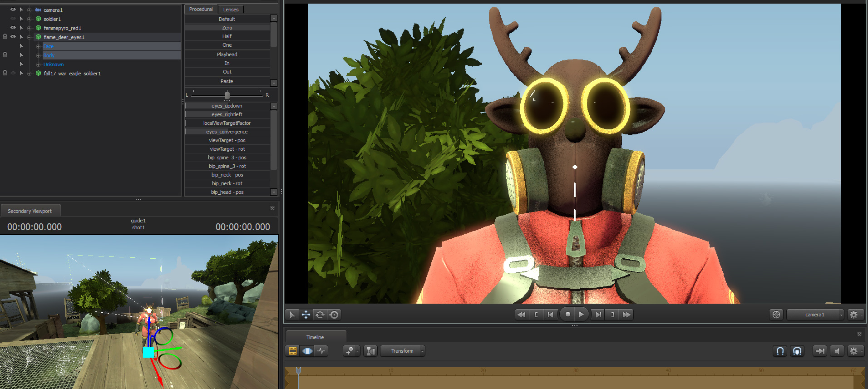Viewport: 868px width, 389px height.
Task: Expand the fall17_war_eagle_soldier1 node
Action: tap(30, 74)
